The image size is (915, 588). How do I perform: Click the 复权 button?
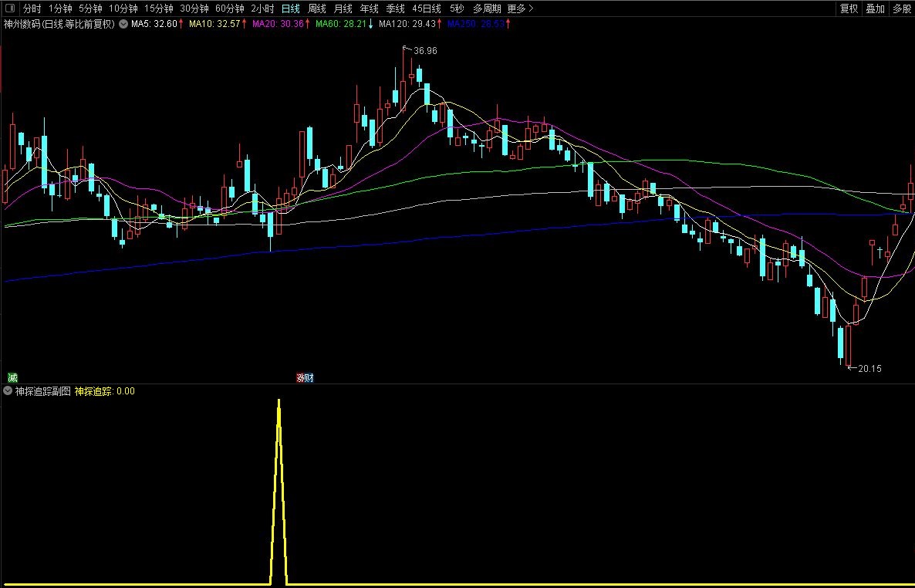(849, 8)
